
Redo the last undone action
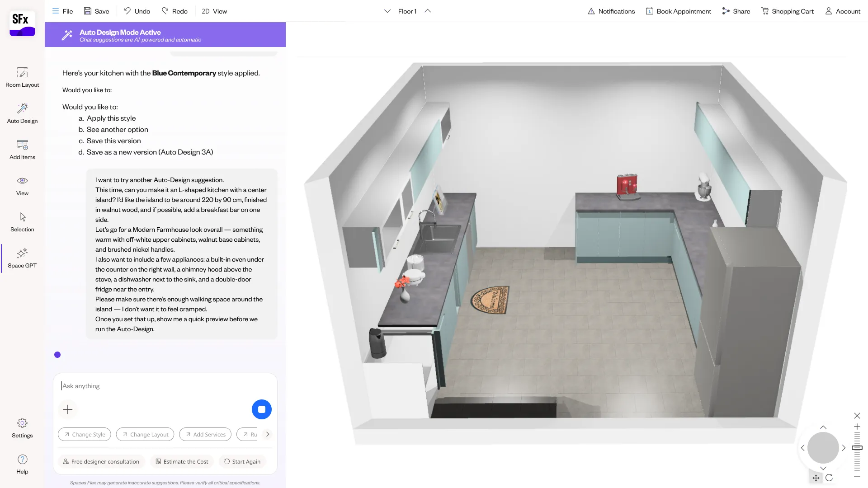pyautogui.click(x=175, y=11)
